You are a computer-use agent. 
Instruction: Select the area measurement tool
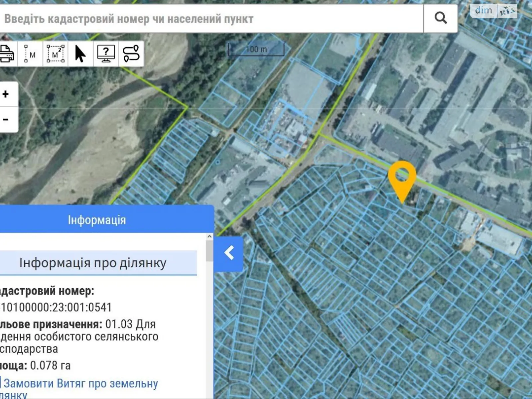[55, 54]
